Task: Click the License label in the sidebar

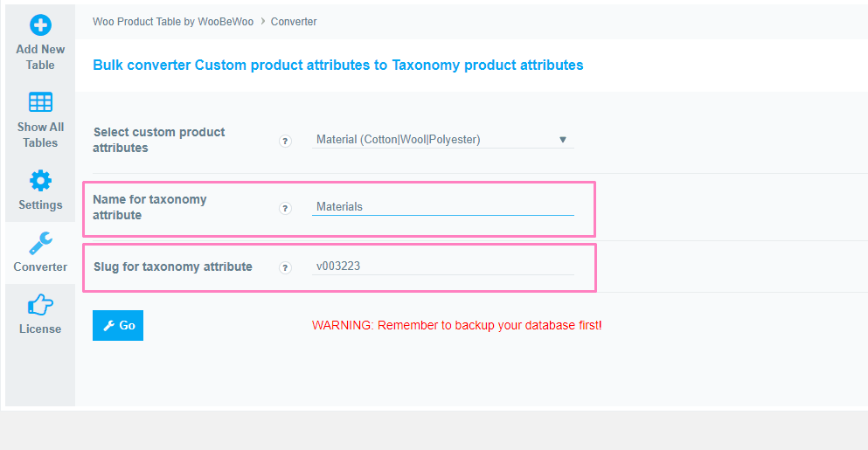Action: 40,329
